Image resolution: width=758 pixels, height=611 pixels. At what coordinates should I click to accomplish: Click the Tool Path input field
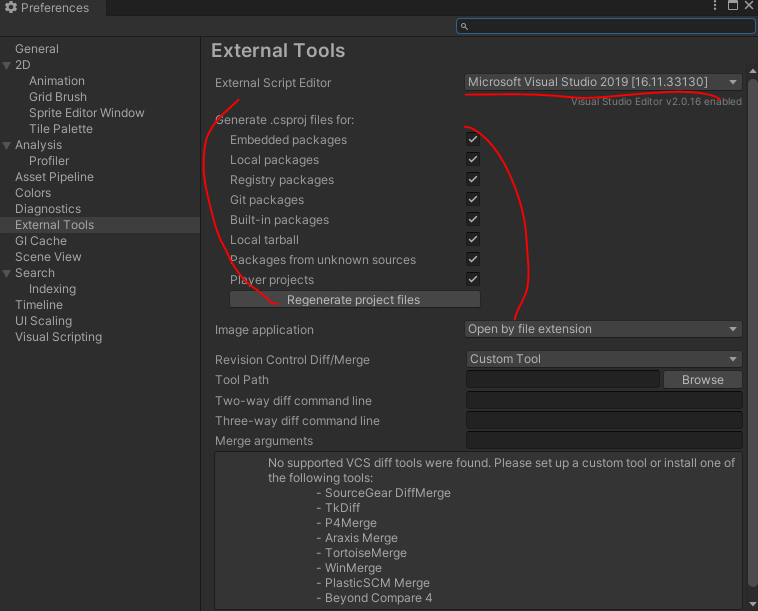[563, 380]
